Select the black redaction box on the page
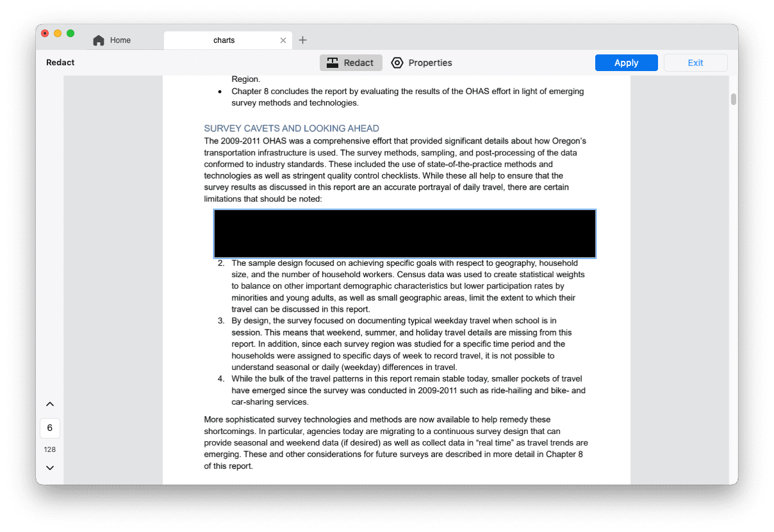Image resolution: width=774 pixels, height=532 pixels. click(x=404, y=233)
